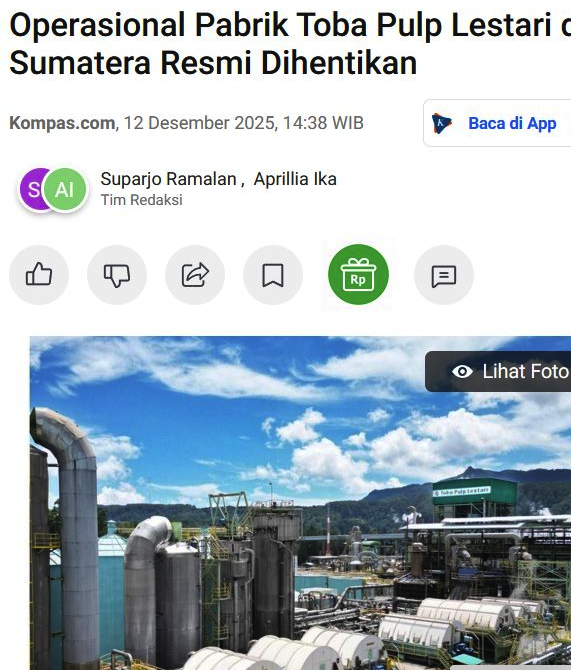Click the green Rp gift icon
571x670 pixels.
(x=358, y=274)
